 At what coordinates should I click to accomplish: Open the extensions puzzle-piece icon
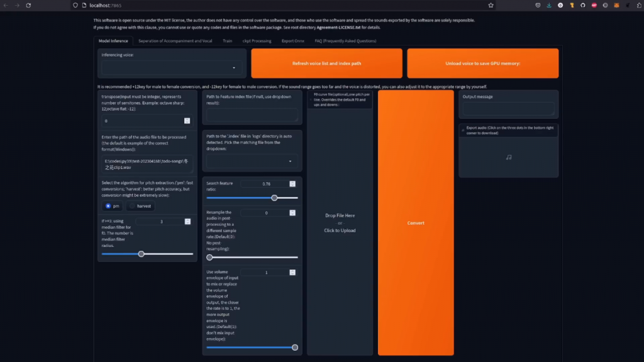coord(639,5)
